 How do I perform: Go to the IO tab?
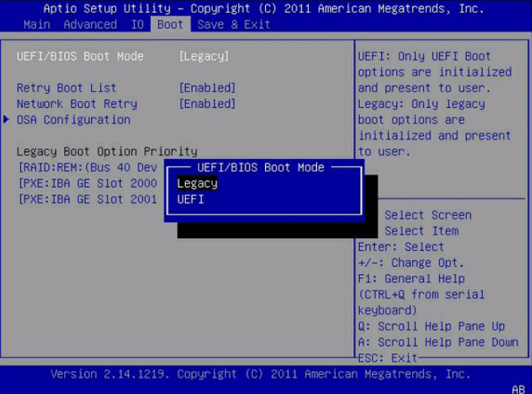(137, 25)
